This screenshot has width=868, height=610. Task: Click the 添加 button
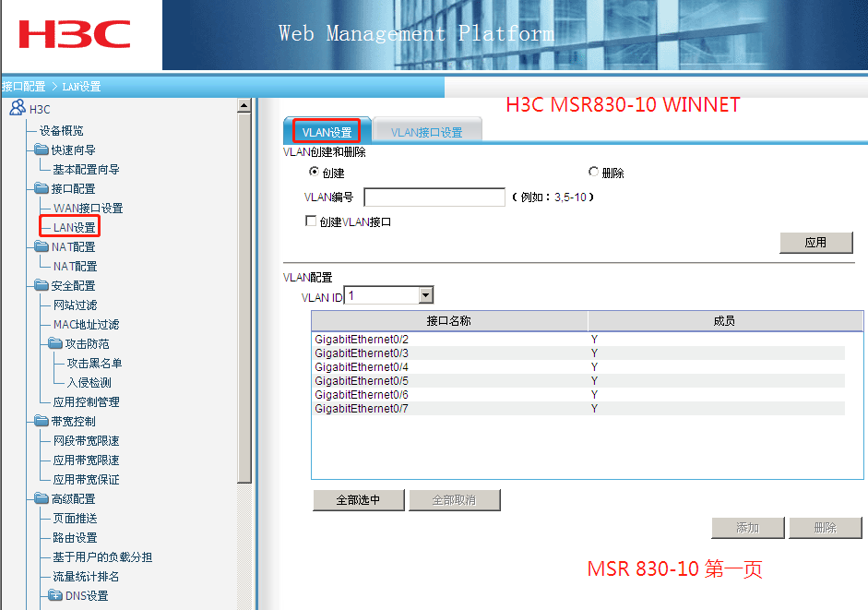tap(748, 528)
